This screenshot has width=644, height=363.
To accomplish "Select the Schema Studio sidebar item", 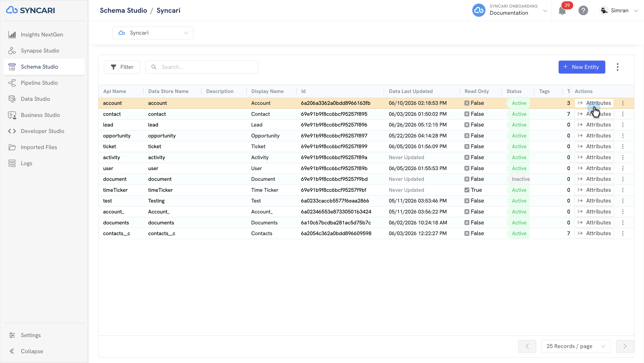I will point(44,67).
